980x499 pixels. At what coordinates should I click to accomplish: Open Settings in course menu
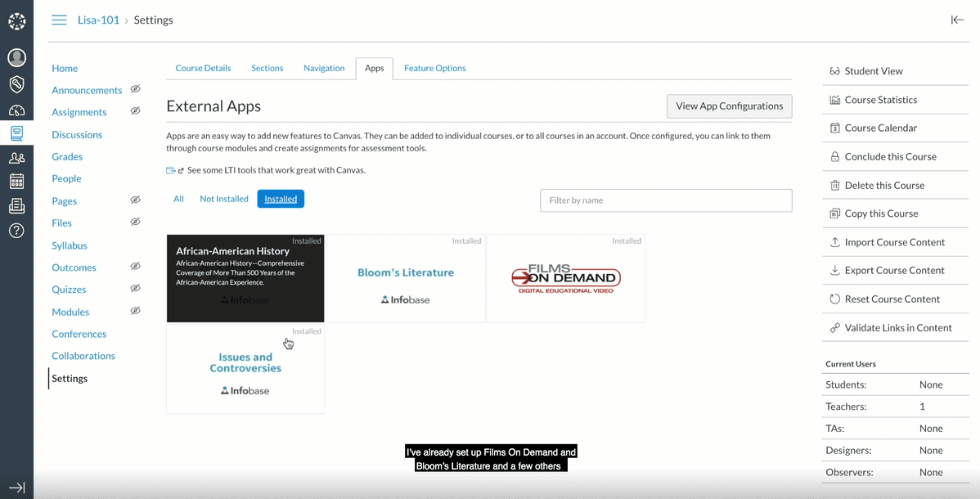point(70,378)
